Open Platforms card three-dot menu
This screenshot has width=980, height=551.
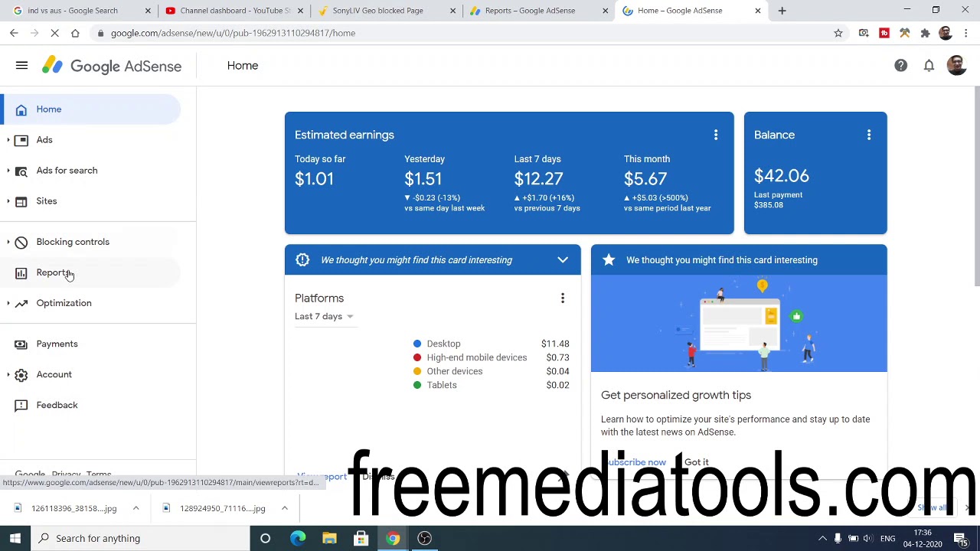[563, 298]
